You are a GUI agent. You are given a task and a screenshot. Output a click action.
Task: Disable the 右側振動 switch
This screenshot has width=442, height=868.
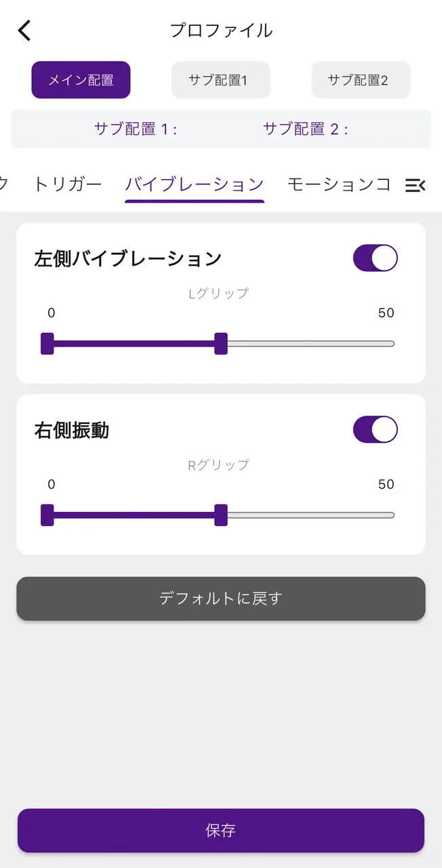375,430
